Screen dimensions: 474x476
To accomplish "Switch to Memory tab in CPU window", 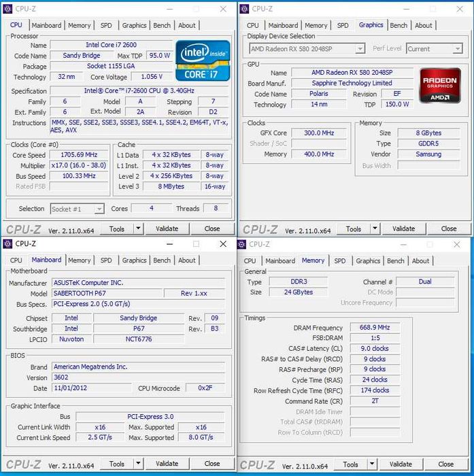I will coord(80,25).
